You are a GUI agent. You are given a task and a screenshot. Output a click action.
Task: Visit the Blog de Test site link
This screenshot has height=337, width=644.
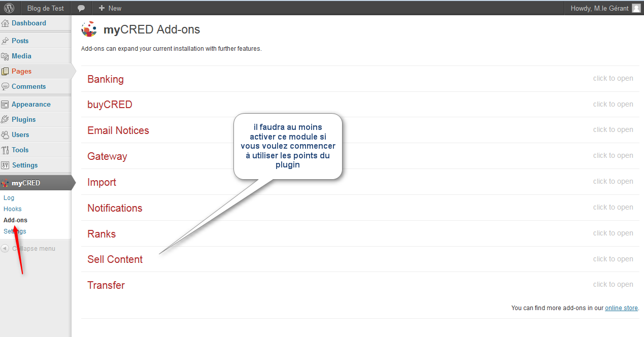click(x=46, y=8)
